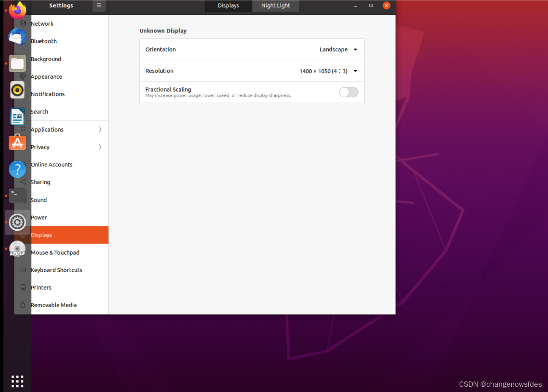The height and width of the screenshot is (392, 548).
Task: Open Network settings panel
Action: [x=61, y=23]
